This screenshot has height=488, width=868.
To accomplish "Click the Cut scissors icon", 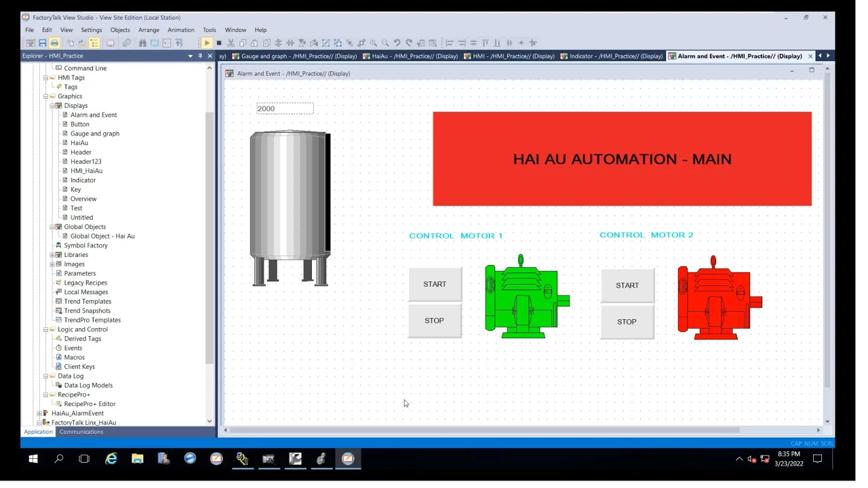I will pos(231,43).
